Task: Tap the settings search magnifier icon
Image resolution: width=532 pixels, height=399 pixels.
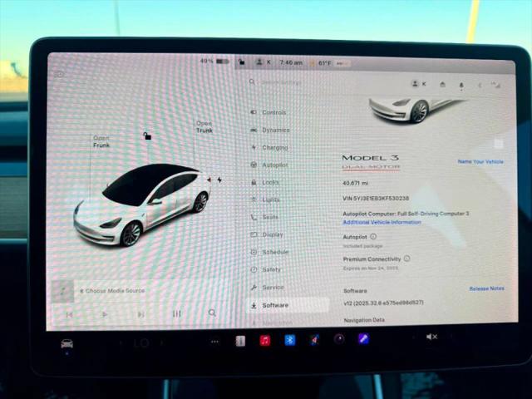Action: pyautogui.click(x=252, y=82)
